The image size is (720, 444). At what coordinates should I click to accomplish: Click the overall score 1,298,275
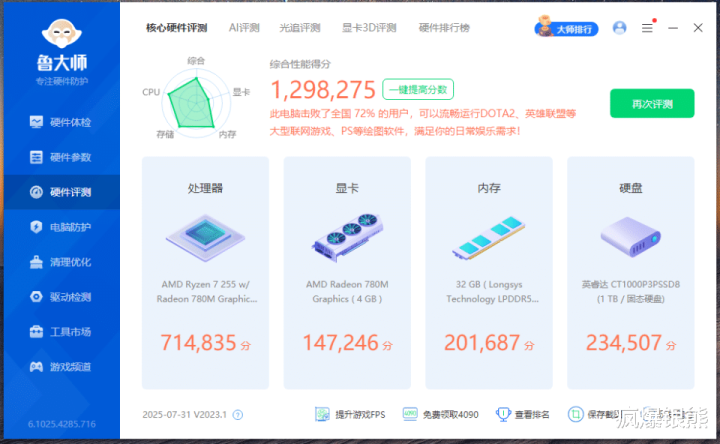pos(323,90)
